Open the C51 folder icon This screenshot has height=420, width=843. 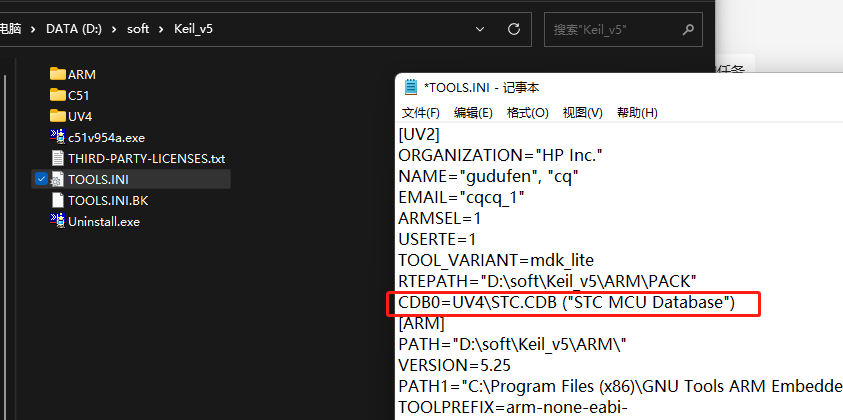coord(58,95)
